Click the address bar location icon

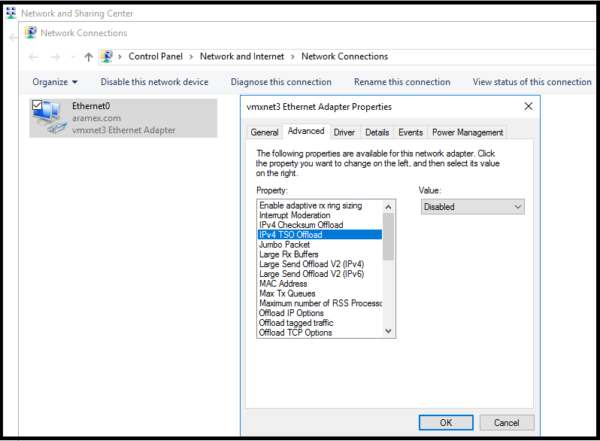tap(108, 57)
